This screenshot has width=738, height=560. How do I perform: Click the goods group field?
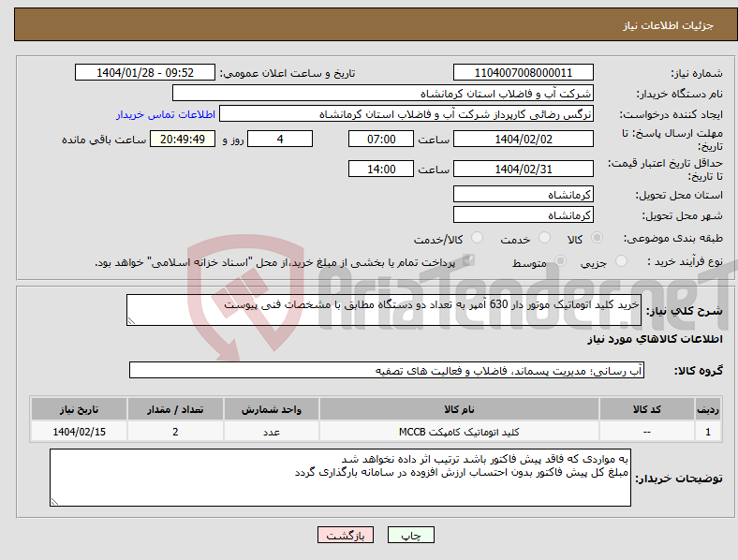point(387,370)
